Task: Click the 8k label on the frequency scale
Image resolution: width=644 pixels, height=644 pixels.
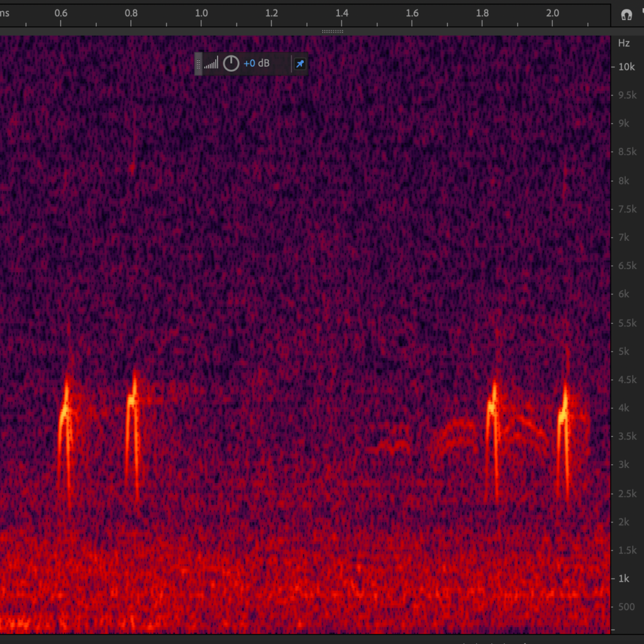Action: [623, 180]
